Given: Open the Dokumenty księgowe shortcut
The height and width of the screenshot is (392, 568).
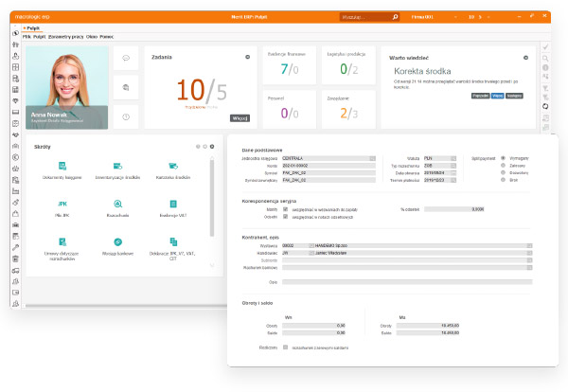Looking at the screenshot, I should [62, 170].
